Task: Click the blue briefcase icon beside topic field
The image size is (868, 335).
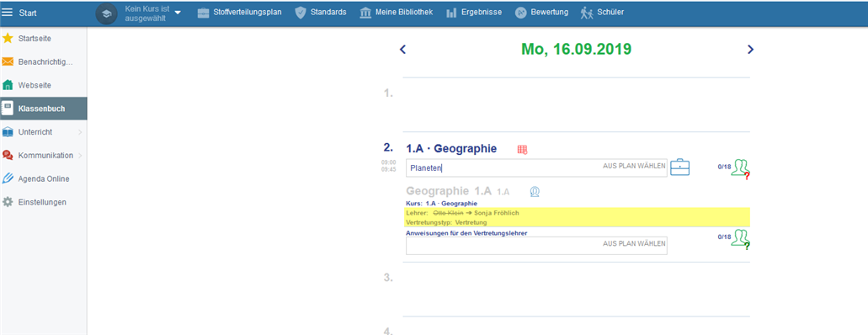Action: (x=679, y=167)
